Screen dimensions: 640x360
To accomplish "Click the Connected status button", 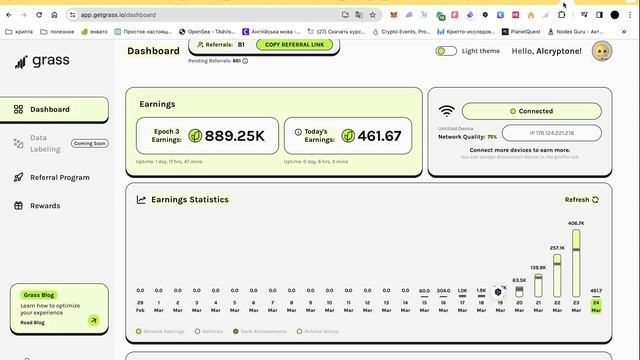I will (x=531, y=111).
